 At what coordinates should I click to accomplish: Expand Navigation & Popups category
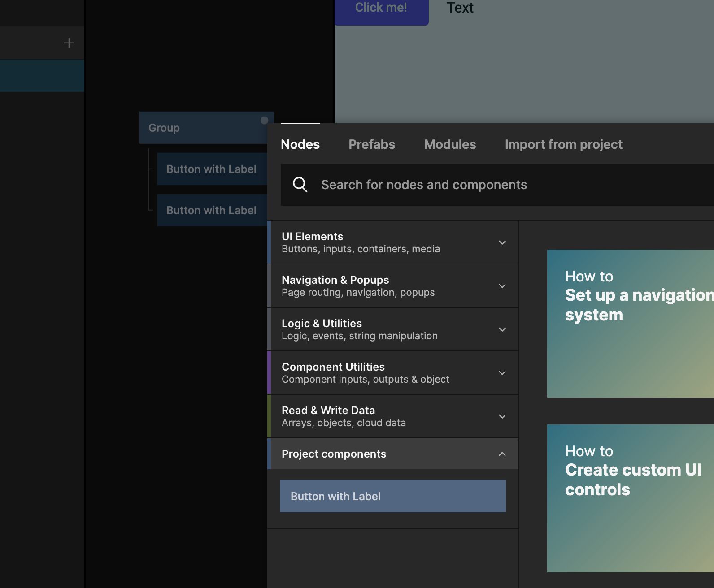point(393,286)
